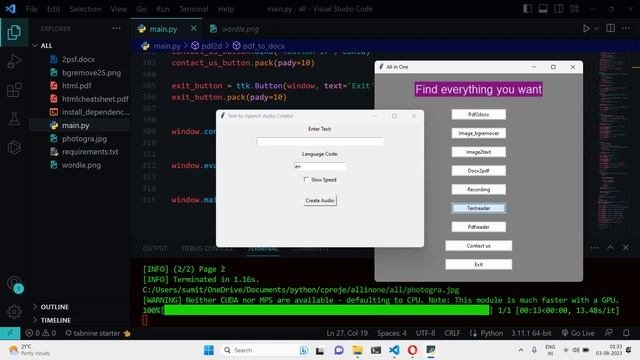Click Contact us button
640x360 pixels.
[478, 246]
